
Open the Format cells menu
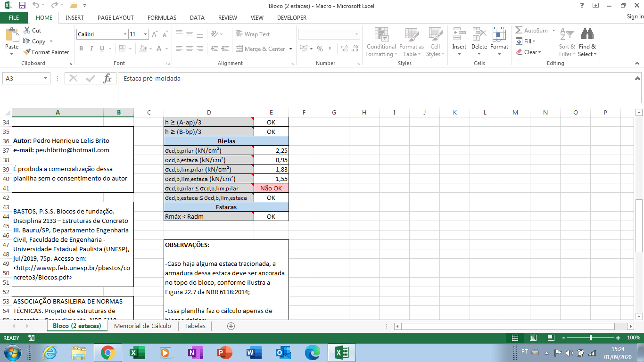[499, 41]
